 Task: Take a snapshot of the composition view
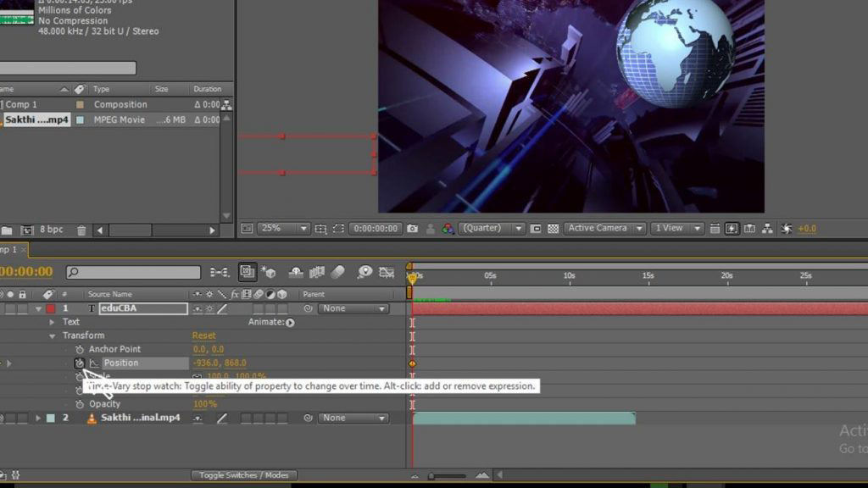point(415,227)
